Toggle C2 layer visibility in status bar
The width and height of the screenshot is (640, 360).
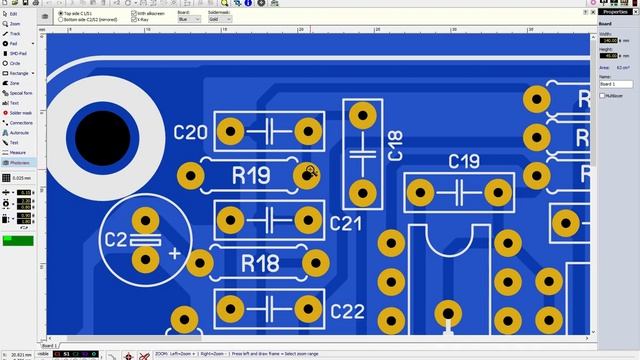pos(76,354)
